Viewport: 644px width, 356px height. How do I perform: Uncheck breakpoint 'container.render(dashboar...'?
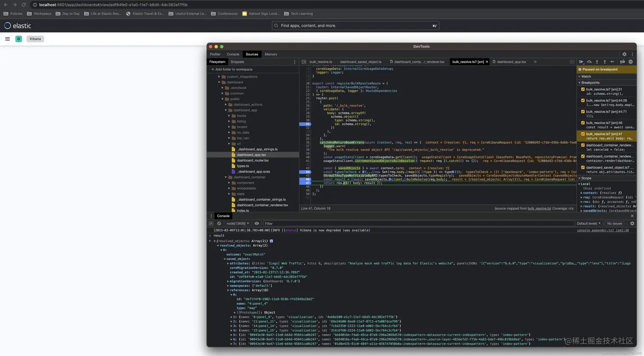(x=583, y=156)
